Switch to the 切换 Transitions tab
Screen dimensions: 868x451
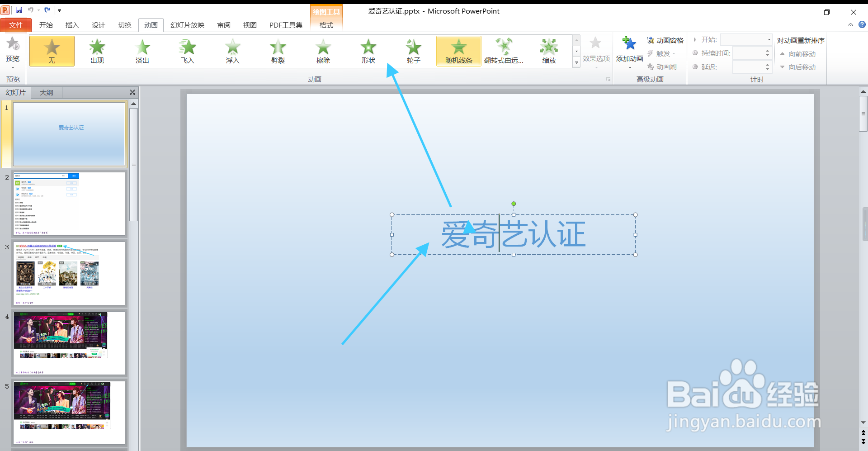click(125, 25)
